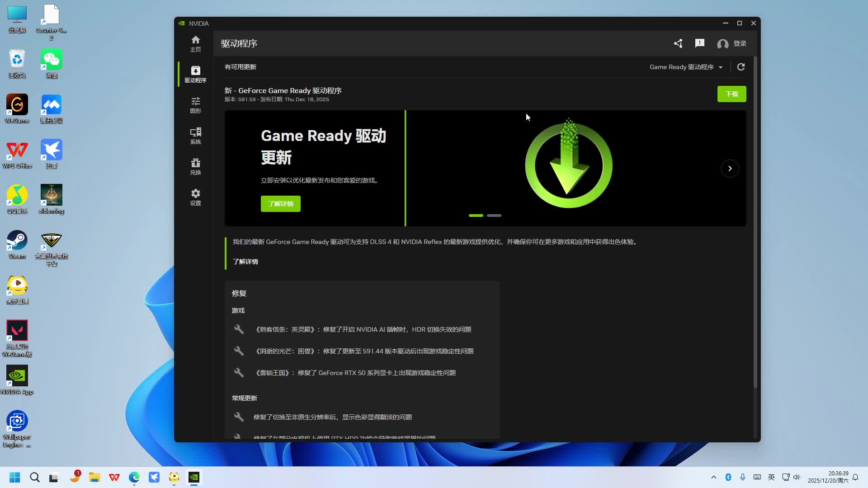
Task: Click the green 下载 download button
Action: [x=731, y=94]
